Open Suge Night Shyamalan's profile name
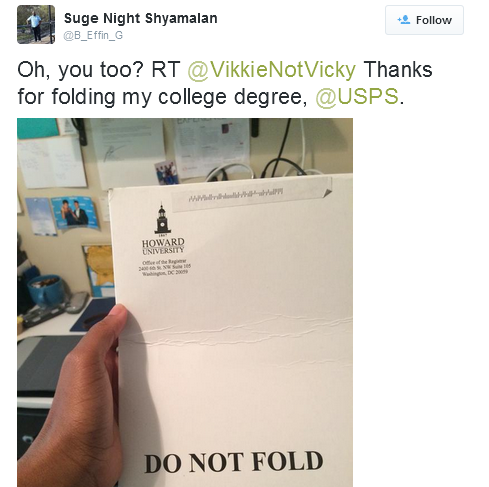The height and width of the screenshot is (487, 489). coord(140,18)
